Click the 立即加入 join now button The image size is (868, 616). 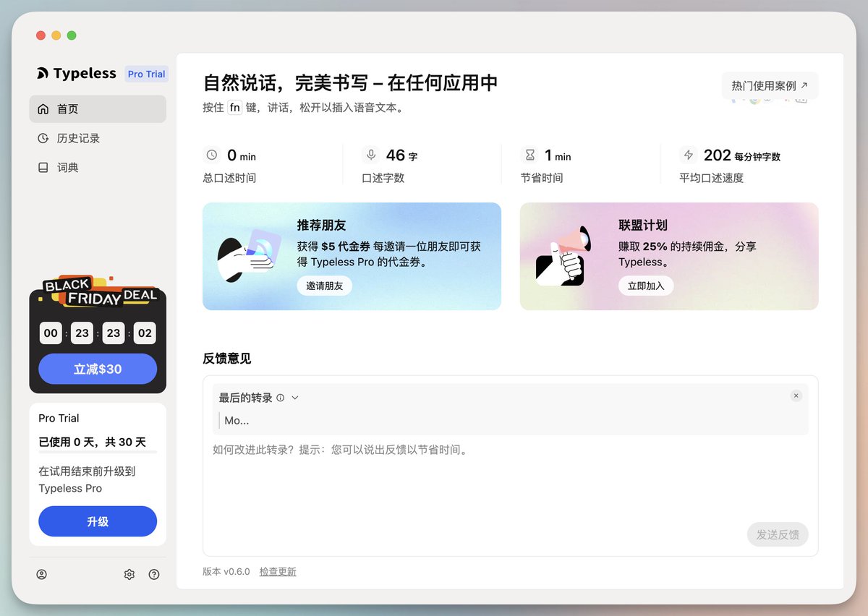[x=645, y=286]
